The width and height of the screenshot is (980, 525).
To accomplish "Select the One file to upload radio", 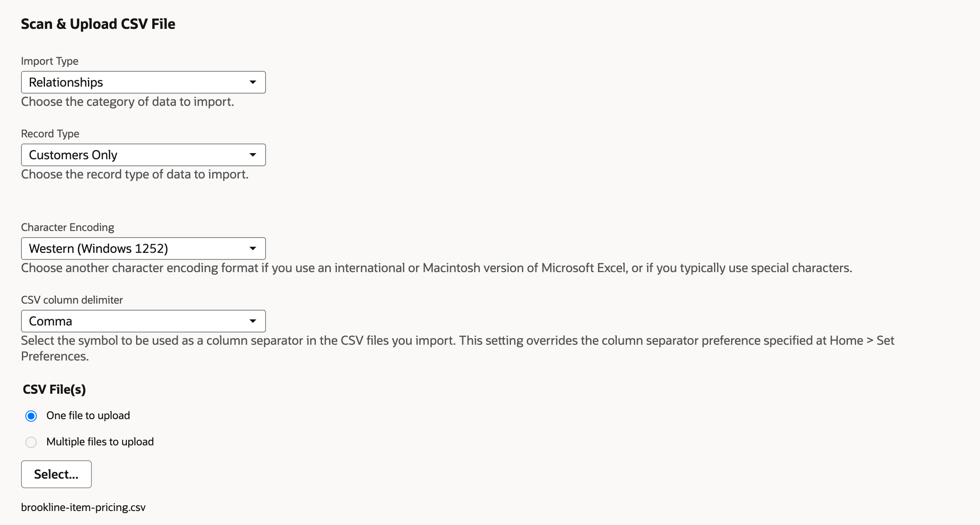I will pyautogui.click(x=31, y=416).
